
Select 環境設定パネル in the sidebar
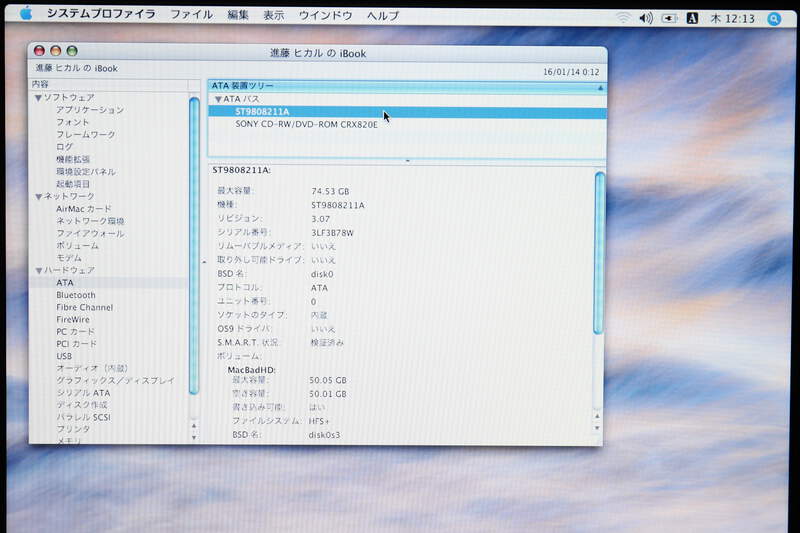(x=86, y=171)
